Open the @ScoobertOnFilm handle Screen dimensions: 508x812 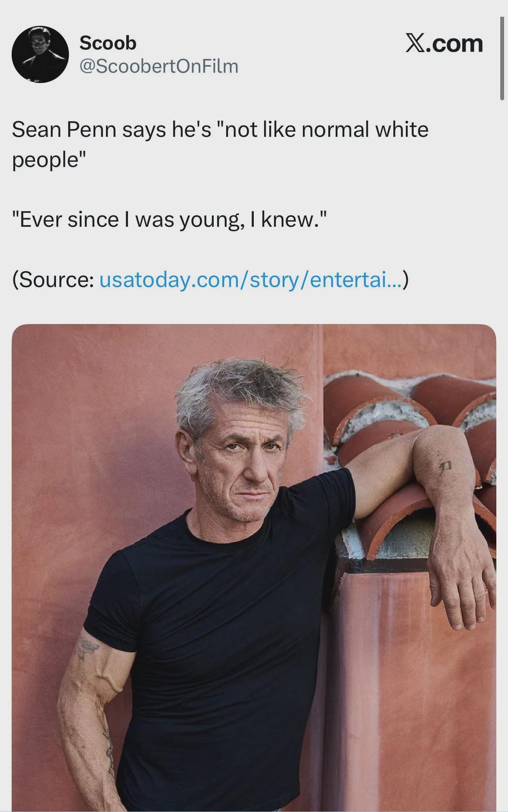click(x=159, y=66)
